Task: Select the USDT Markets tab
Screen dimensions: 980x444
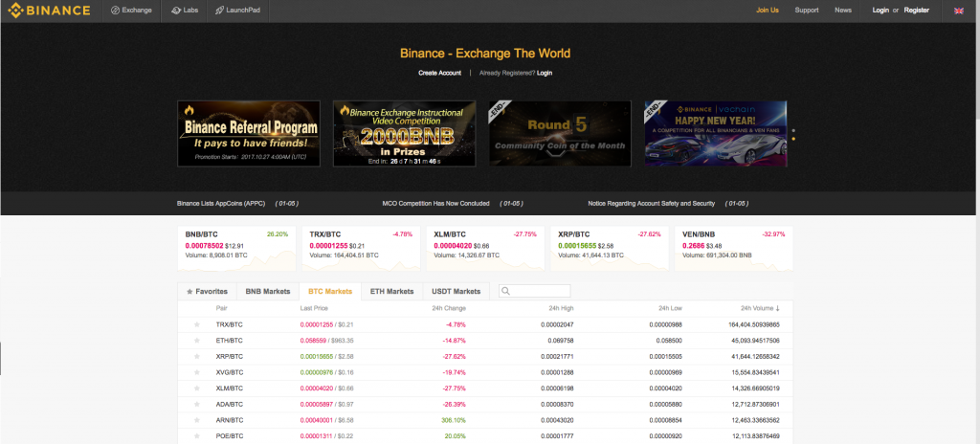Action: point(454,291)
